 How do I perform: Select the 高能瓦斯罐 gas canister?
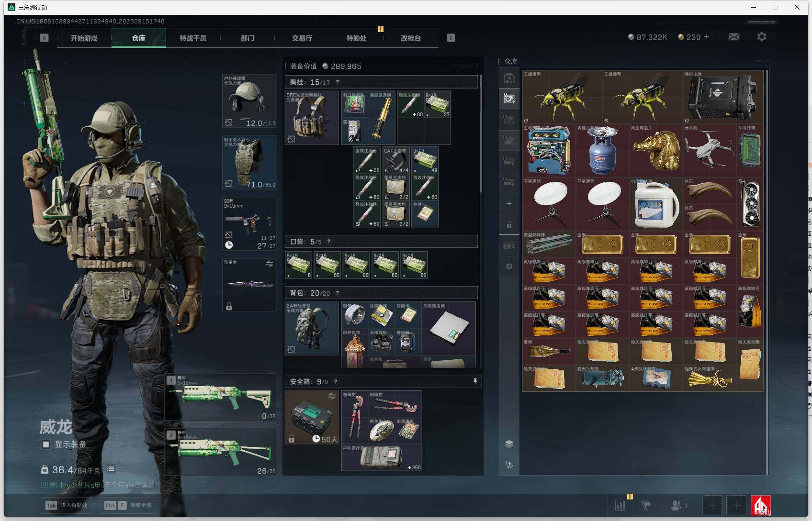602,151
